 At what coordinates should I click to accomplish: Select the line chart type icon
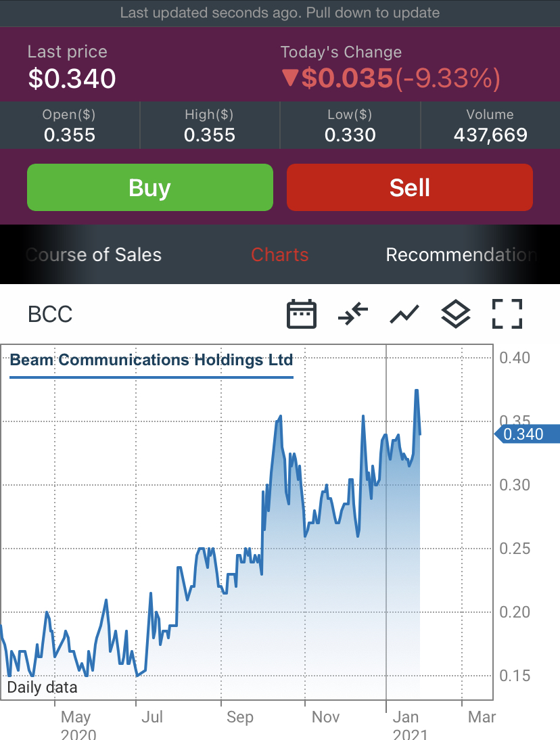click(404, 315)
